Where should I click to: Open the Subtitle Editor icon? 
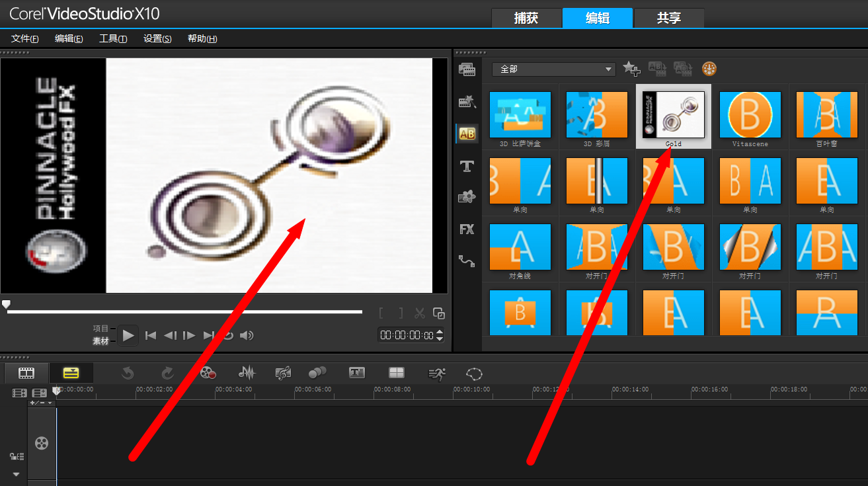(x=357, y=373)
